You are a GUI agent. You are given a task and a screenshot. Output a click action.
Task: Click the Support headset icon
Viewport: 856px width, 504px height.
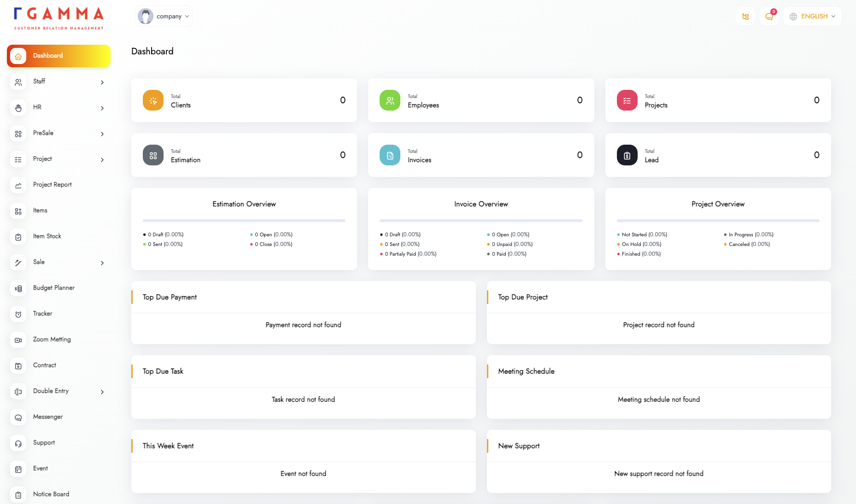point(18,443)
